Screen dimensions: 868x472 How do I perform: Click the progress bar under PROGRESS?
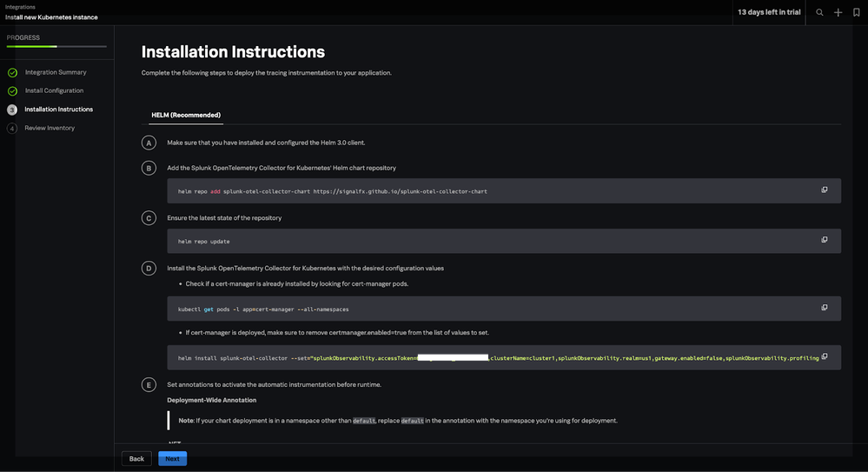56,47
